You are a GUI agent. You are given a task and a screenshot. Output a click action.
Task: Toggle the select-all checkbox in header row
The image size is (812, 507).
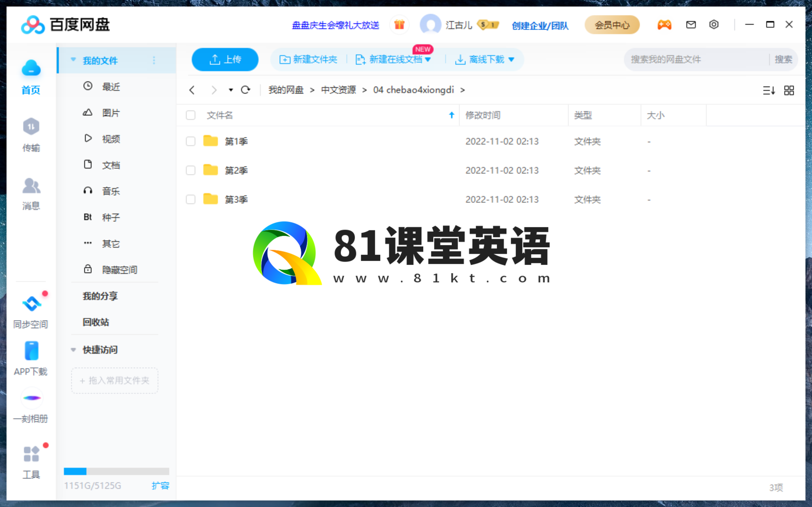tap(191, 115)
